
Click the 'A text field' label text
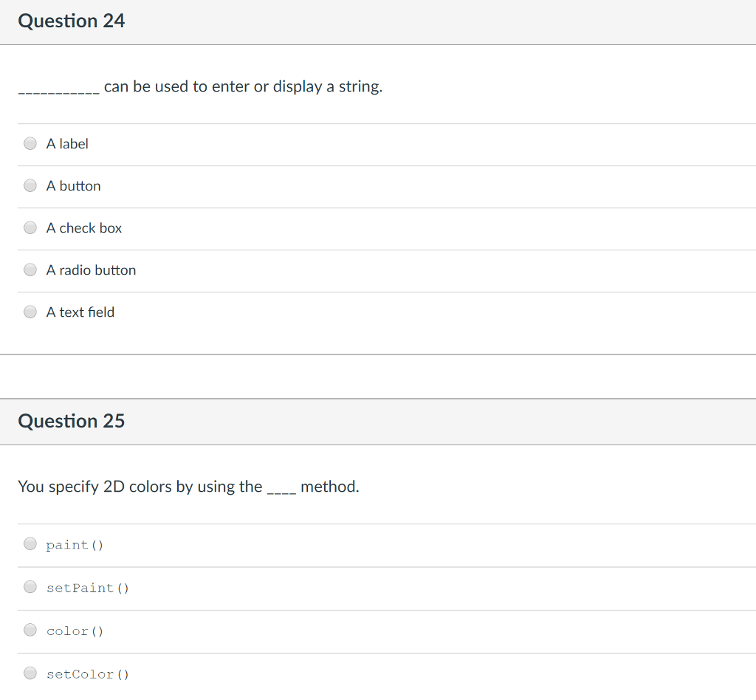click(x=80, y=312)
